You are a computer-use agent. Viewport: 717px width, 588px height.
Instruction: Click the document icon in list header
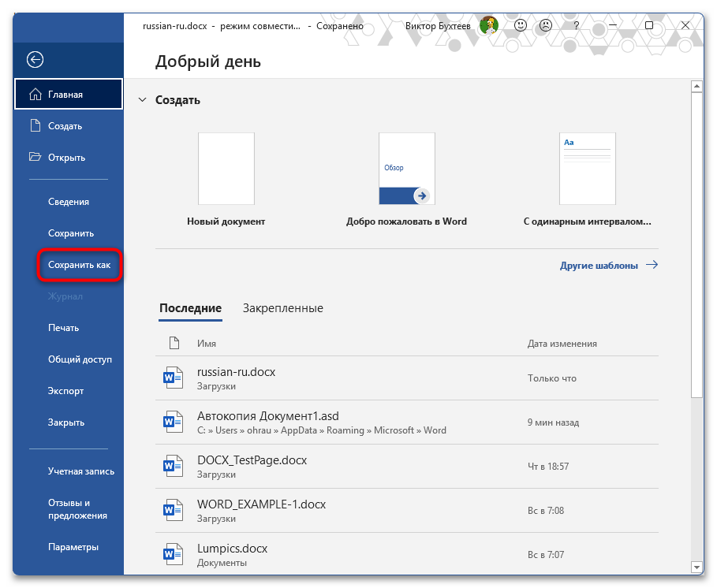tap(174, 344)
